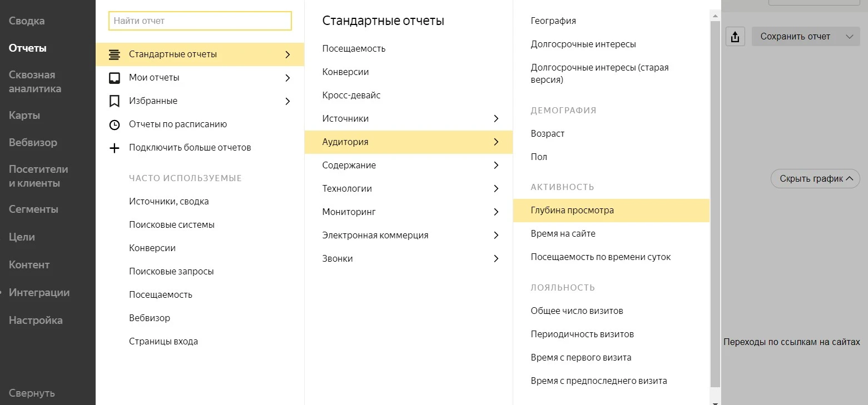Open the Вебвизор sidebar item
The image size is (868, 405).
coord(33,143)
